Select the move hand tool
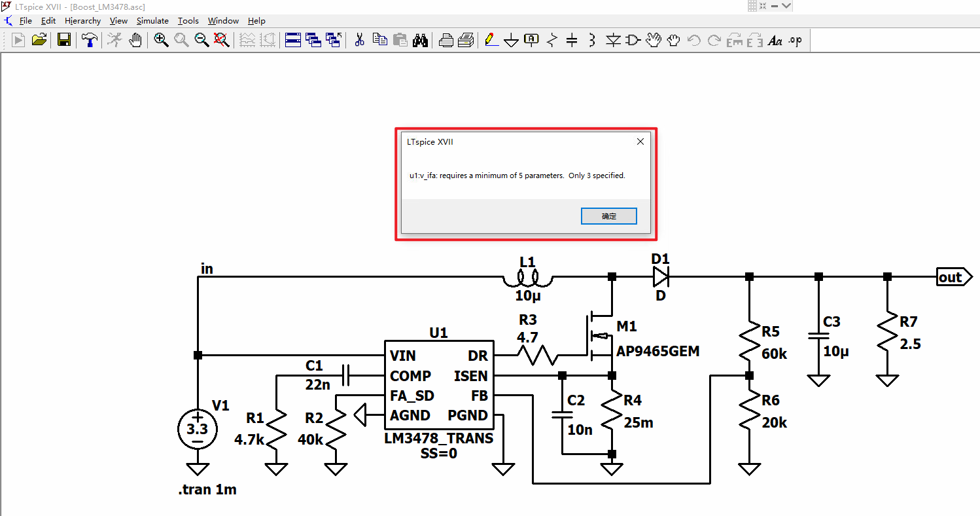This screenshot has height=516, width=980. [x=654, y=40]
